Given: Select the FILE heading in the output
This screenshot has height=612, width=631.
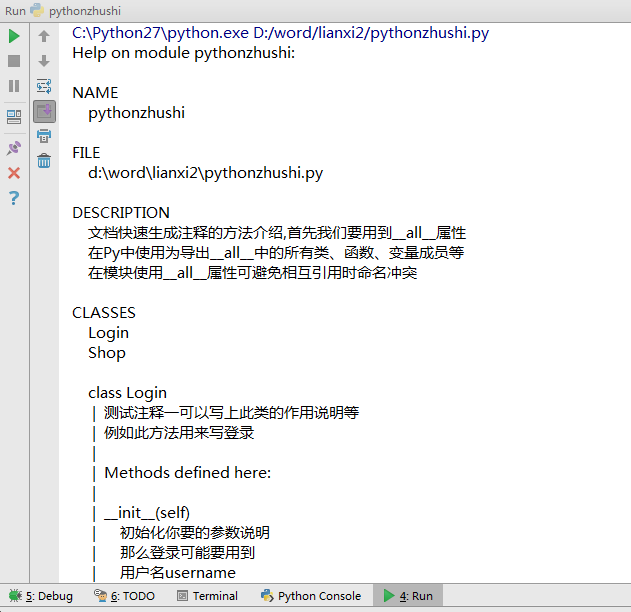Looking at the screenshot, I should (86, 153).
